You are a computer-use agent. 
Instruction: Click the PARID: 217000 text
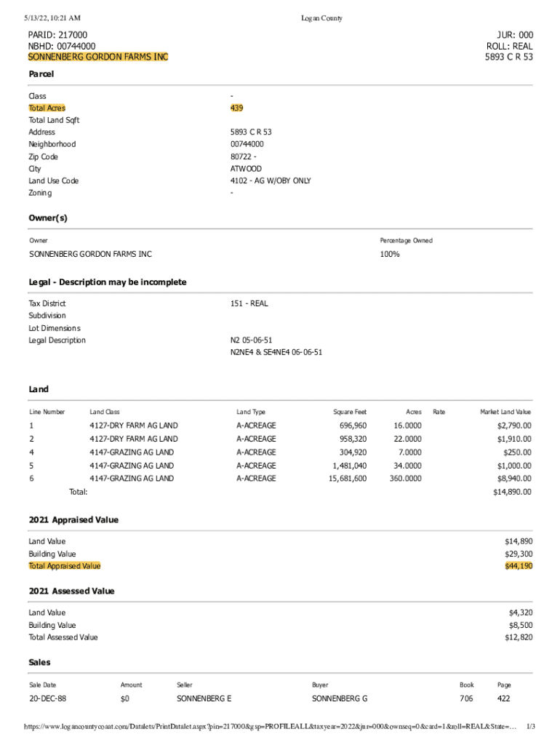click(x=57, y=35)
